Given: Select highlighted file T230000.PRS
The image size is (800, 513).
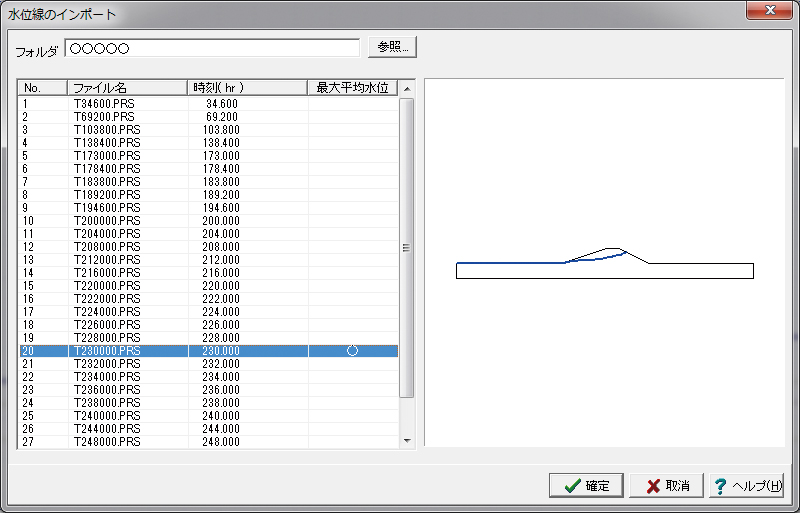Looking at the screenshot, I should 107,351.
